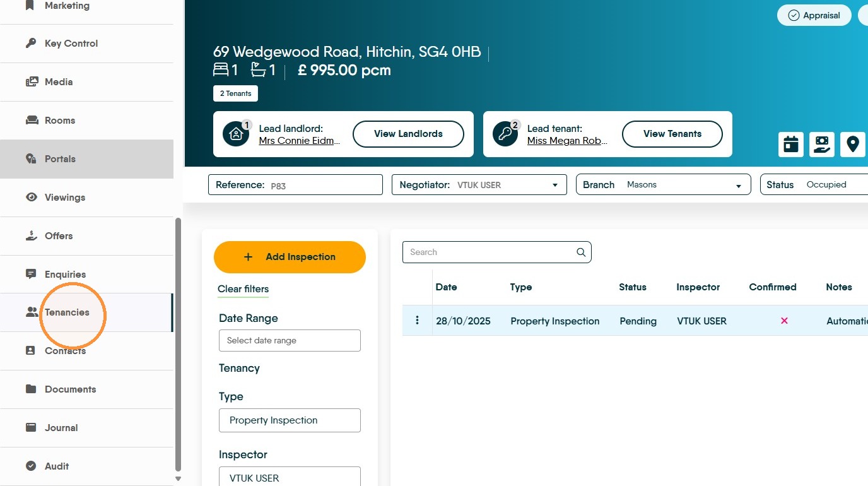Click the money in hand payments icon

822,145
